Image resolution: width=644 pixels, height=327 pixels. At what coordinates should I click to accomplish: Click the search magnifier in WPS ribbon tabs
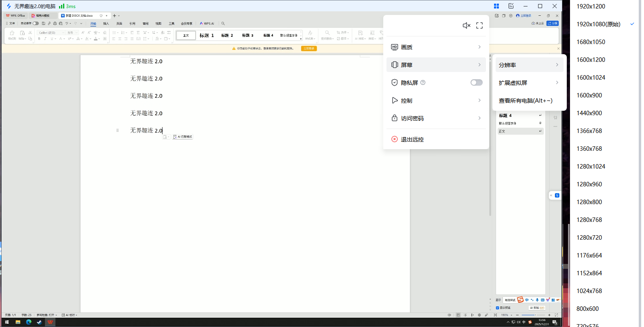[x=223, y=23]
